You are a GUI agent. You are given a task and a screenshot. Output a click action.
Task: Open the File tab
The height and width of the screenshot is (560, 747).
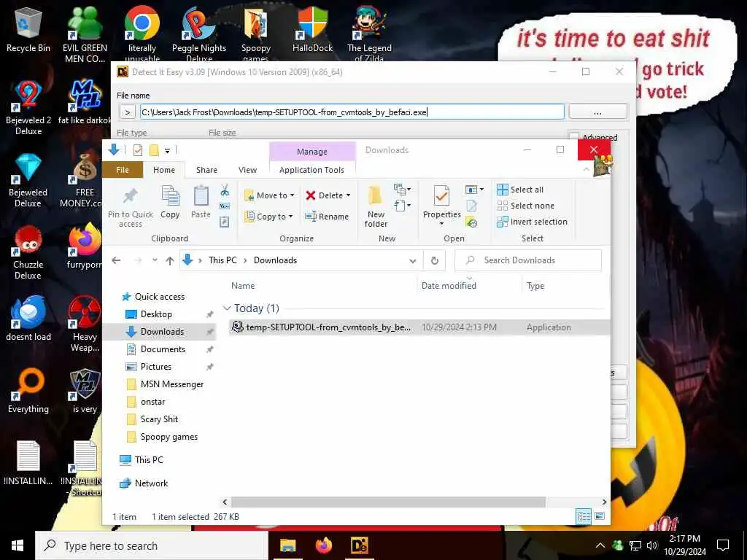pyautogui.click(x=123, y=170)
